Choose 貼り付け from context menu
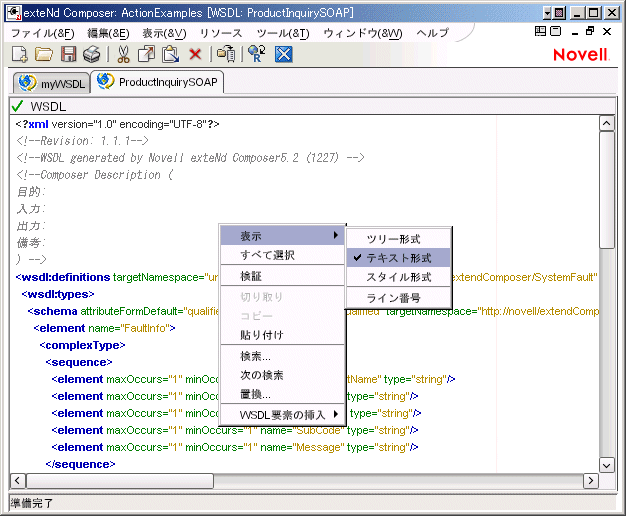626x516 pixels. pos(282,335)
